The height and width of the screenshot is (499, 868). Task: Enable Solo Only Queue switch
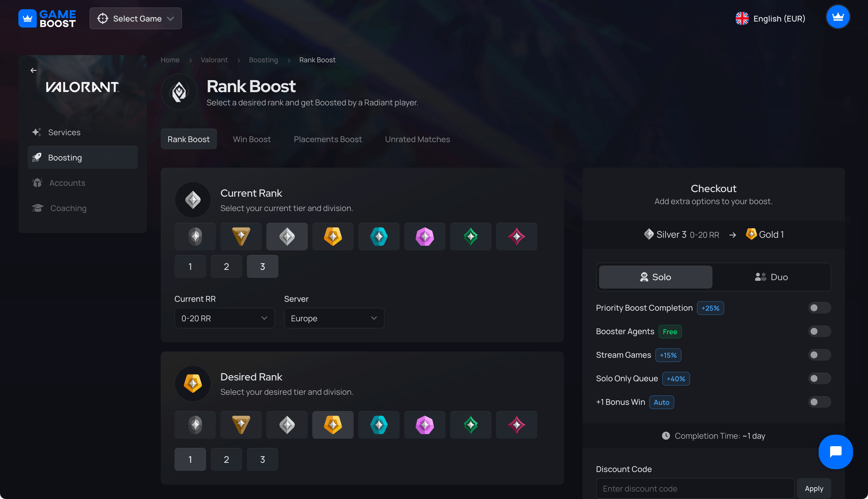(819, 378)
